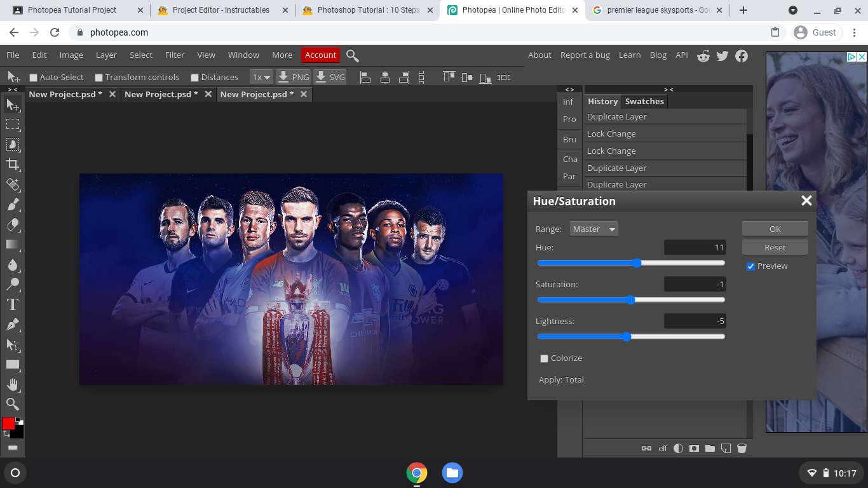The height and width of the screenshot is (488, 868).
Task: Enable the Auto-Select checkbox
Action: [34, 78]
